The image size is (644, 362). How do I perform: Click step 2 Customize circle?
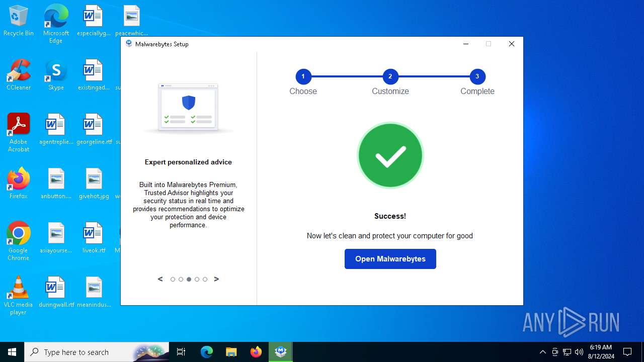coord(390,76)
